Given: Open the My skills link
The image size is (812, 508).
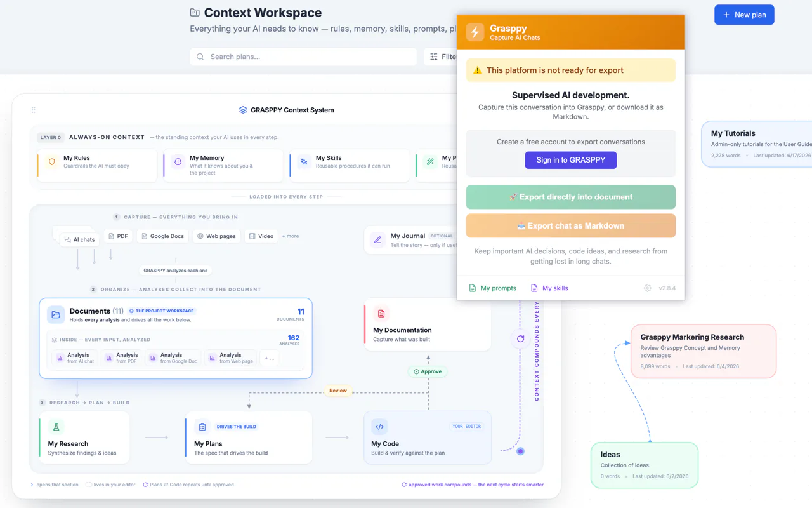Looking at the screenshot, I should click(x=549, y=288).
